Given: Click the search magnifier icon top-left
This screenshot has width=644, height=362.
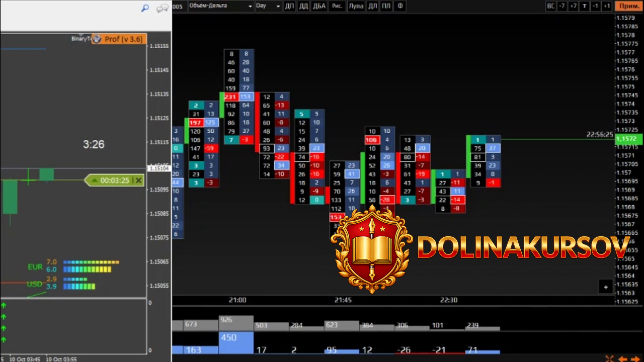Looking at the screenshot, I should pyautogui.click(x=145, y=9).
